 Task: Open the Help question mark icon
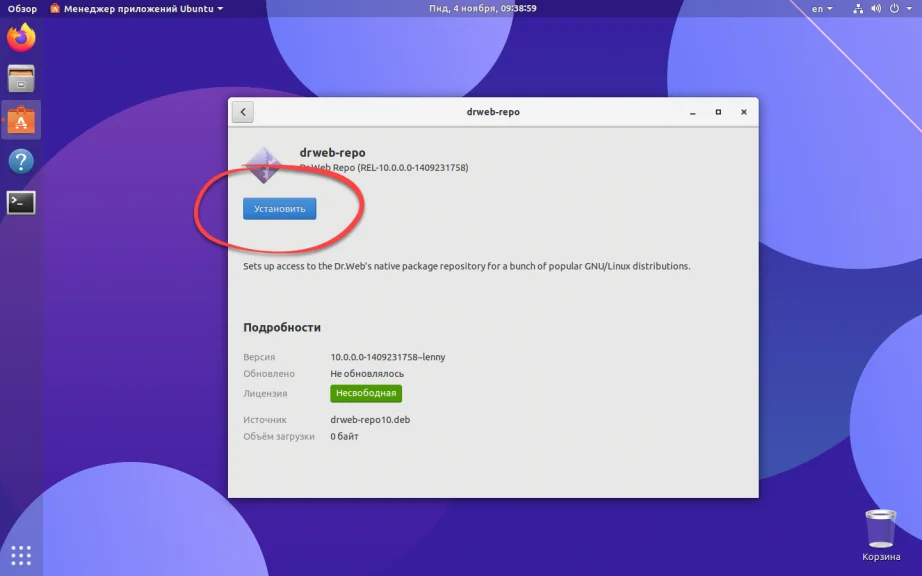pyautogui.click(x=21, y=161)
